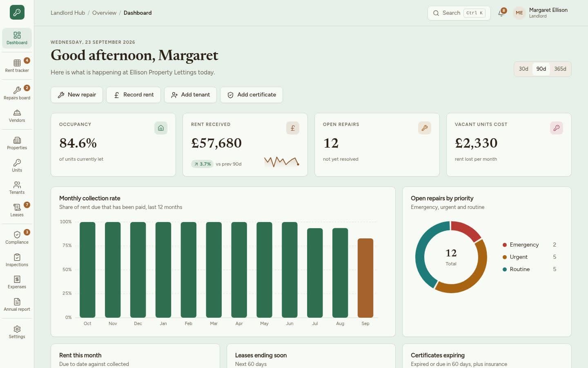The image size is (588, 368).
Task: Open the Annual report
Action: pyautogui.click(x=17, y=305)
